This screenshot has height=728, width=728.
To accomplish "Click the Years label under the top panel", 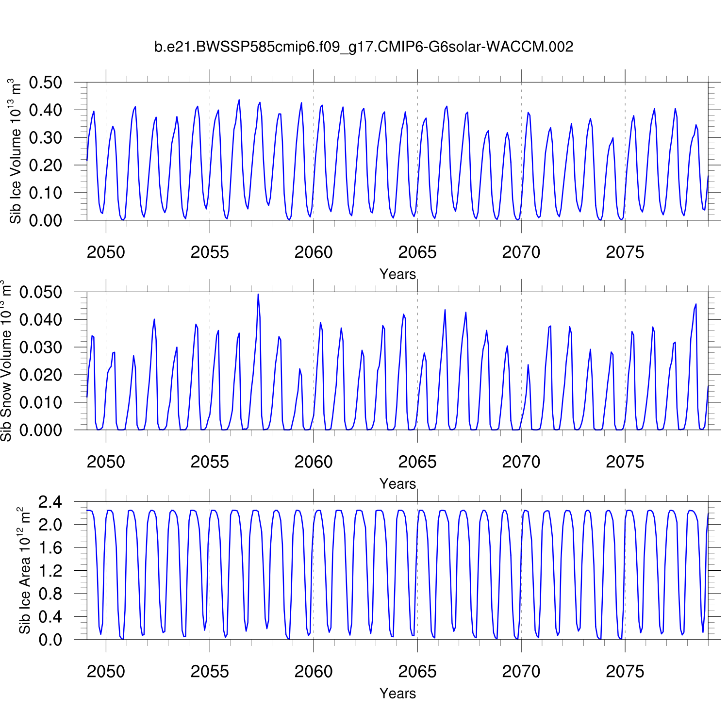I will pyautogui.click(x=397, y=274).
